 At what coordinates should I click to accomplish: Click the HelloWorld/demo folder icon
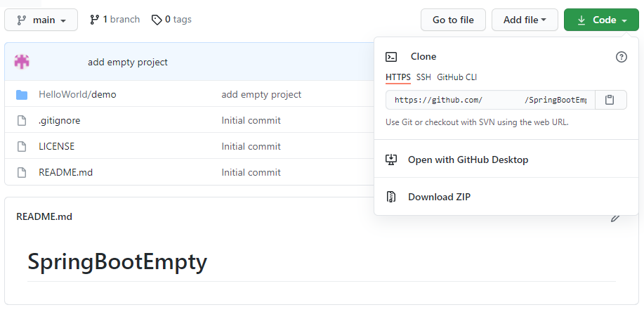[x=22, y=95]
